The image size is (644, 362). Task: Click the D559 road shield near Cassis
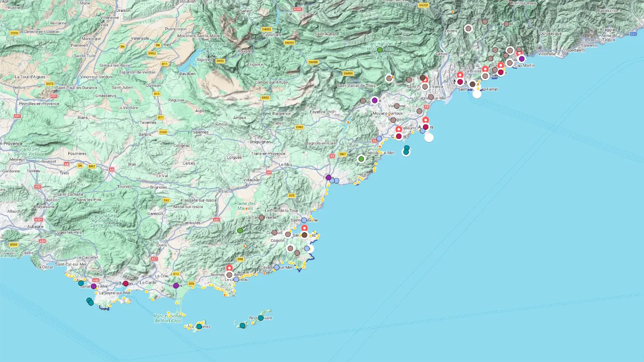coord(13,245)
